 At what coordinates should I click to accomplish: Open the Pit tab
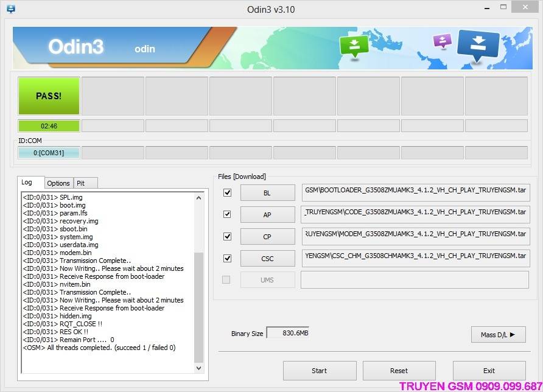[85, 183]
